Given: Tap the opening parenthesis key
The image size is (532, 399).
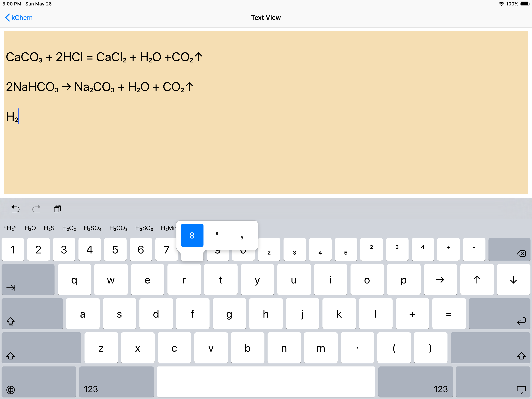Looking at the screenshot, I should (x=394, y=348).
